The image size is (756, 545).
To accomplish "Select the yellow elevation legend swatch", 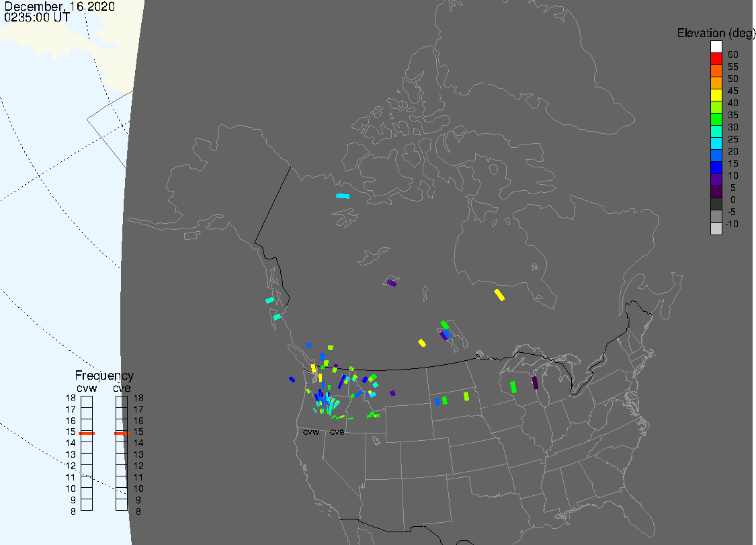I will (716, 95).
